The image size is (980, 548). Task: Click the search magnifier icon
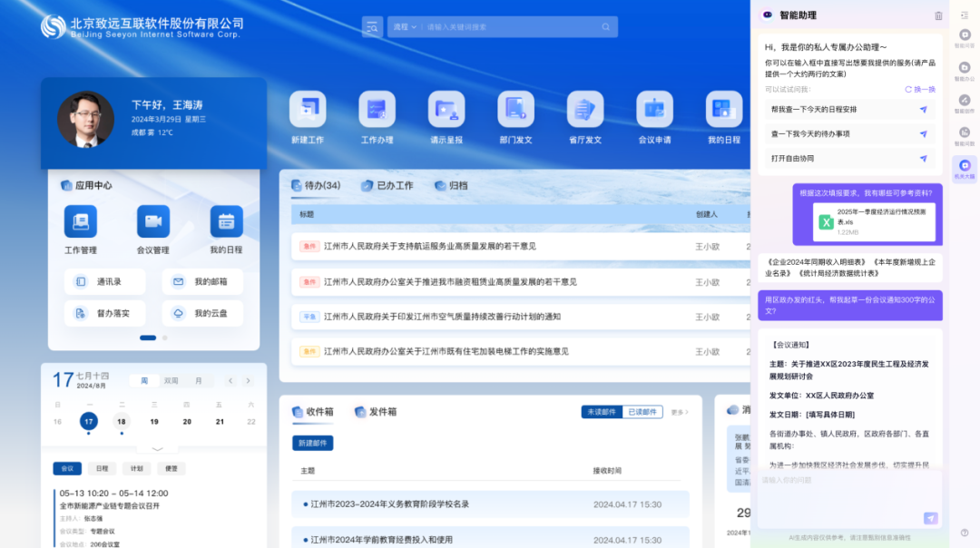pos(605,27)
